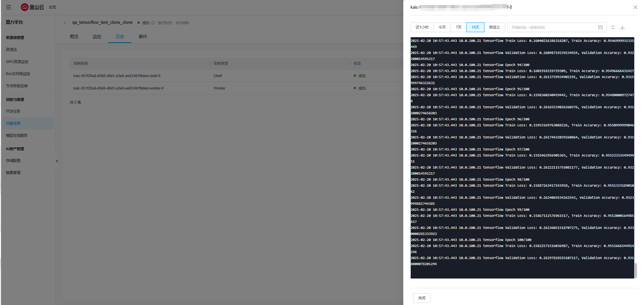
Task: Click the log line reading Epoch 95/100
Action: pos(470,89)
